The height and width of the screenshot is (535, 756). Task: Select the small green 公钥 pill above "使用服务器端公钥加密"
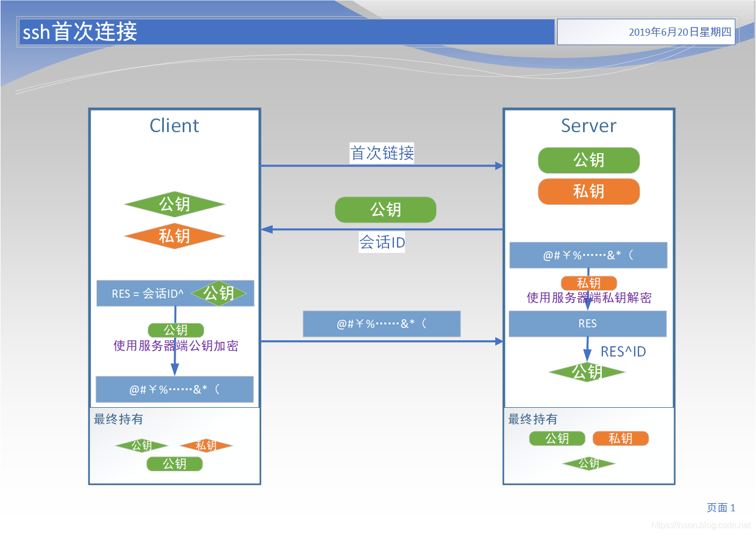tap(176, 330)
